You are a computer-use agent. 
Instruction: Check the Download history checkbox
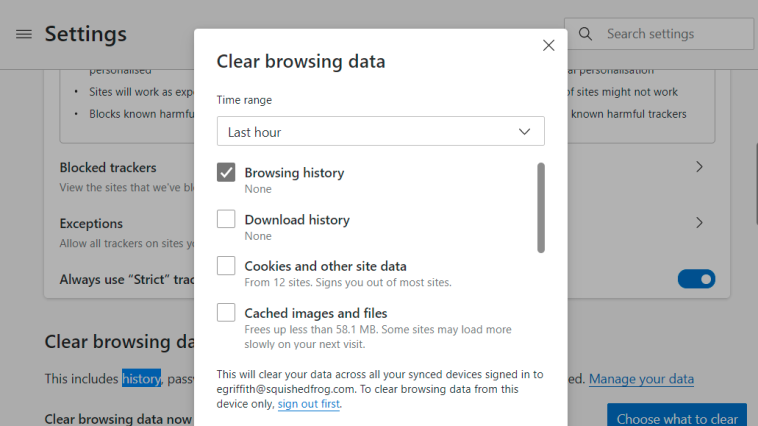[x=226, y=219]
